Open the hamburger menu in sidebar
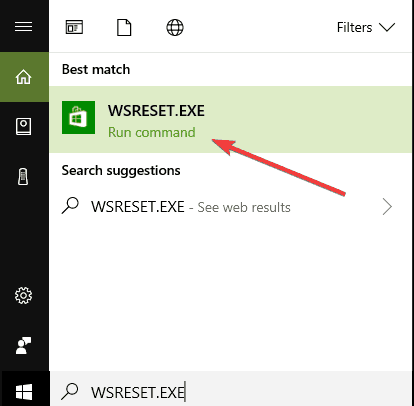The height and width of the screenshot is (406, 414). (23, 26)
